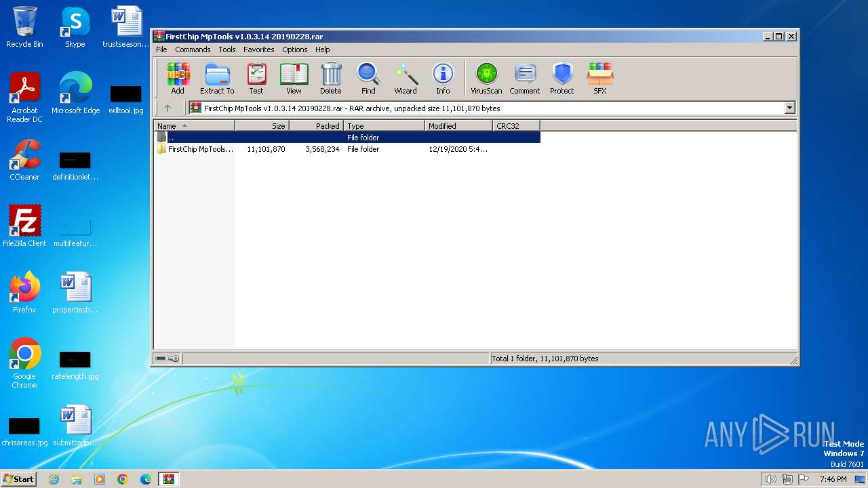Viewport: 868px width, 488px height.
Task: Open the Find magnifier tool
Action: coord(368,78)
